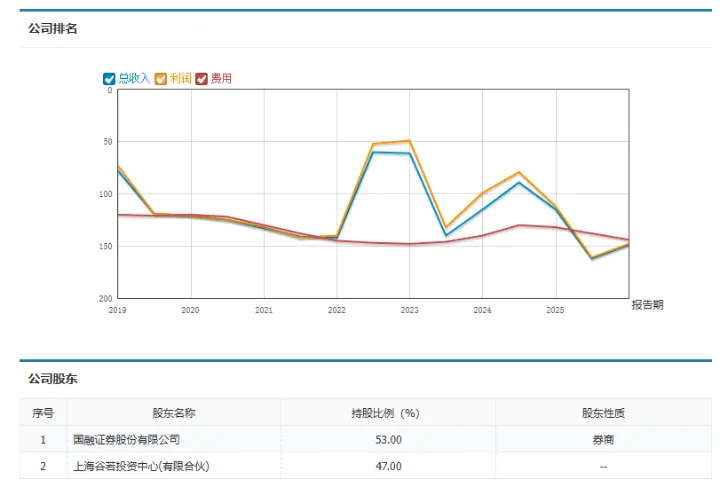720x488 pixels.
Task: Click the 利润 legend label
Action: 180,79
